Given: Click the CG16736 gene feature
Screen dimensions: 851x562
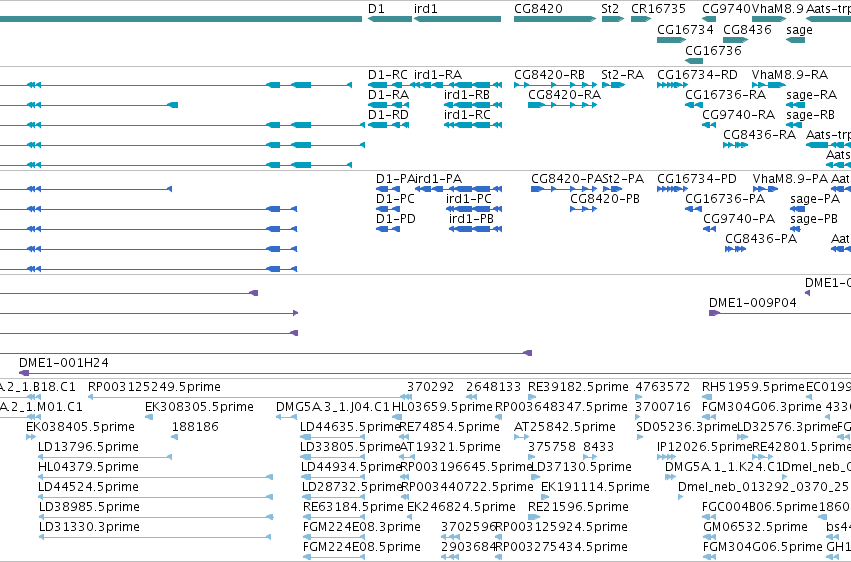Looking at the screenshot, I should coord(694,60).
